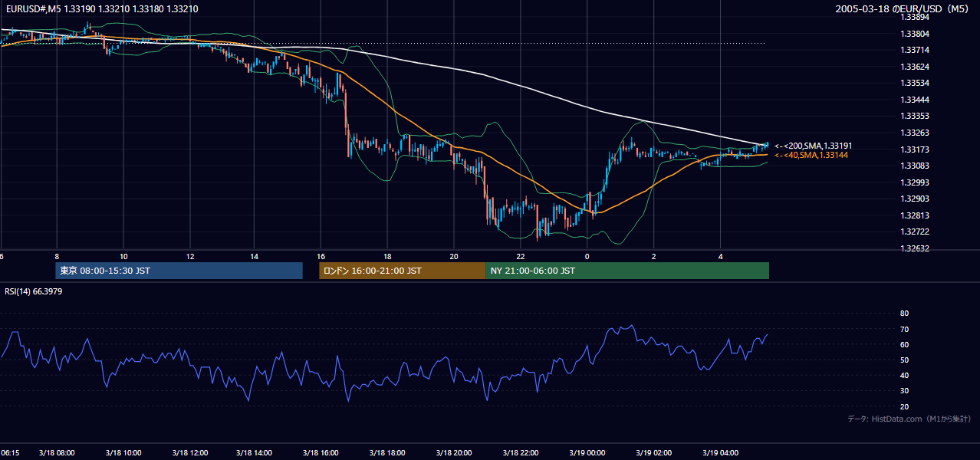Click the 3/18 14:00 time label
980x460 pixels.
(x=255, y=453)
